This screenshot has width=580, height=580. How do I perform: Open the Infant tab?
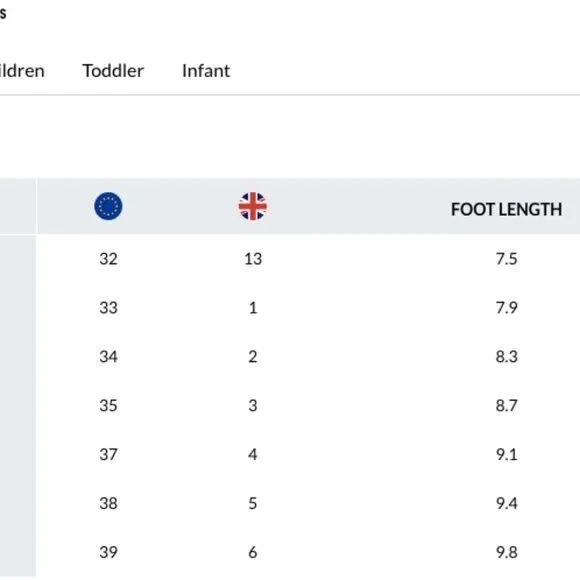(x=206, y=71)
